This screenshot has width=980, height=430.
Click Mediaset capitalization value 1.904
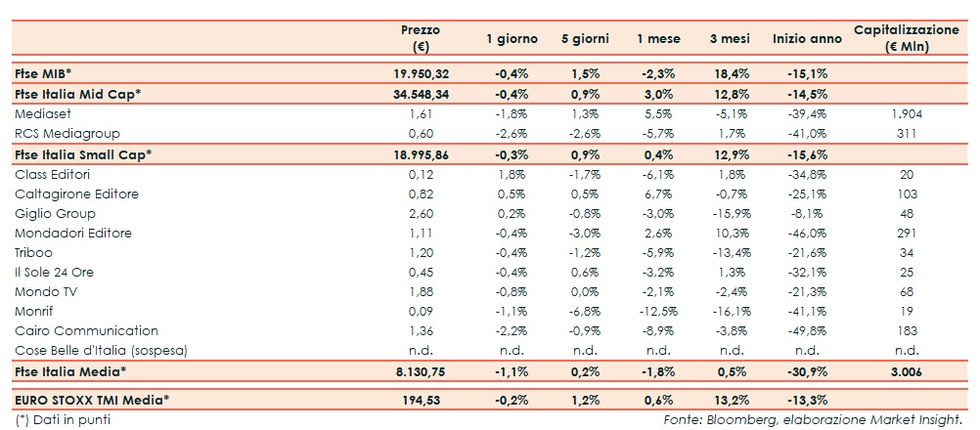point(906,114)
